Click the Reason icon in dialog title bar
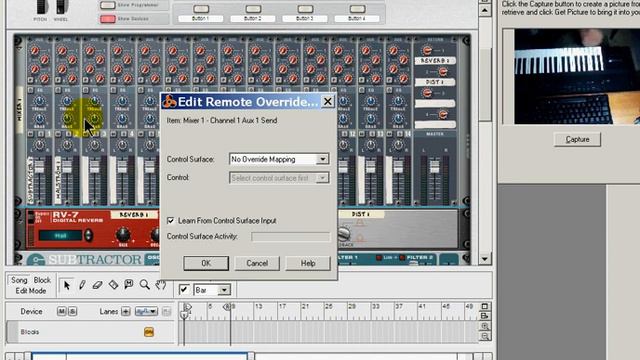This screenshot has width=640, height=360. click(169, 101)
